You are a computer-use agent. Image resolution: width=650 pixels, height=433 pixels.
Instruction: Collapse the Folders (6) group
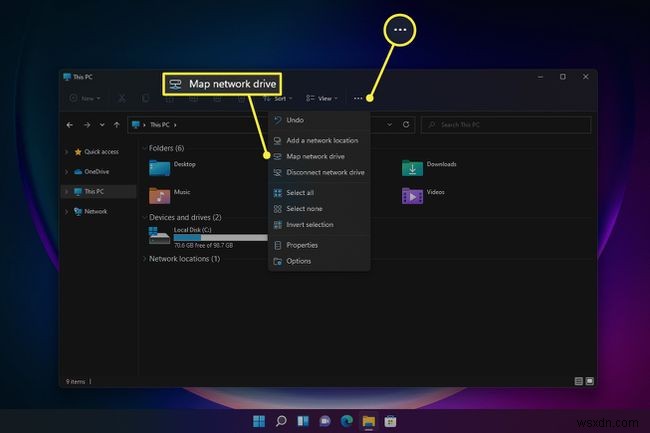(x=145, y=148)
